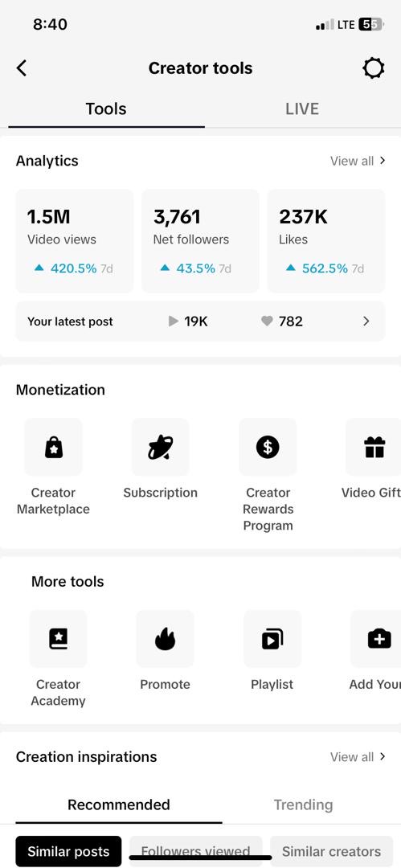The width and height of the screenshot is (401, 868).
Task: Switch to the Trending tab
Action: pyautogui.click(x=304, y=805)
